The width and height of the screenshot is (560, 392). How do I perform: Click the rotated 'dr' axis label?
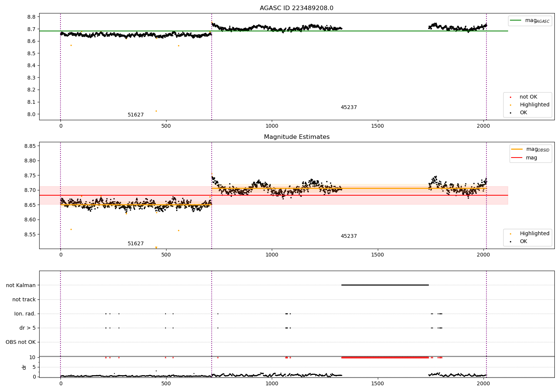click(24, 367)
